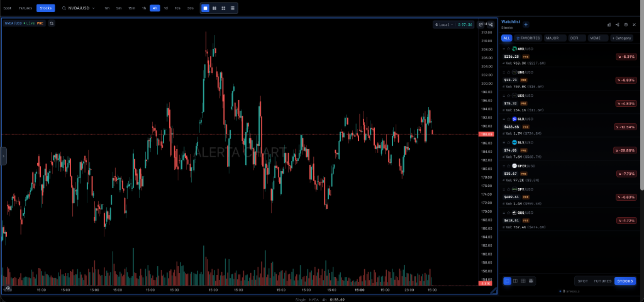Viewport: 644px width, 302px height.
Task: Select the ALL watchlist filter
Action: click(x=506, y=38)
